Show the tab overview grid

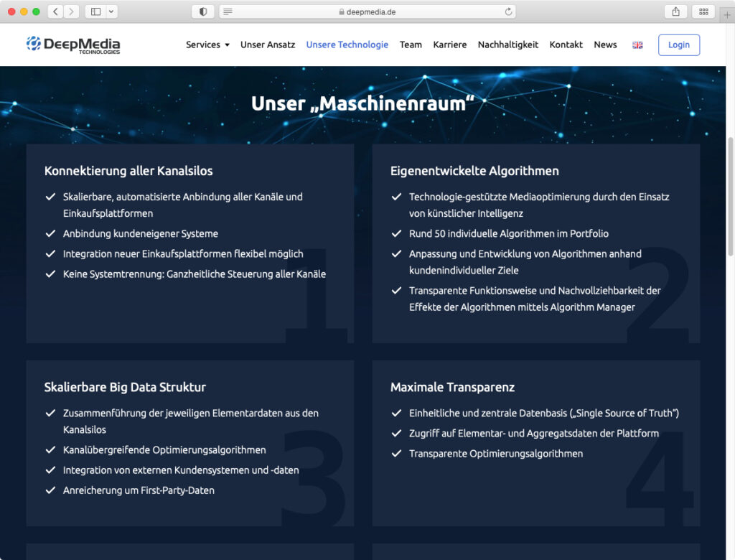point(703,11)
